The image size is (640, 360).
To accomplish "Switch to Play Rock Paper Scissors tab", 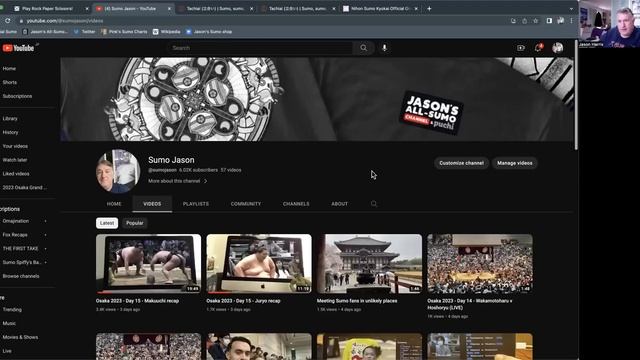I will 47,9.
